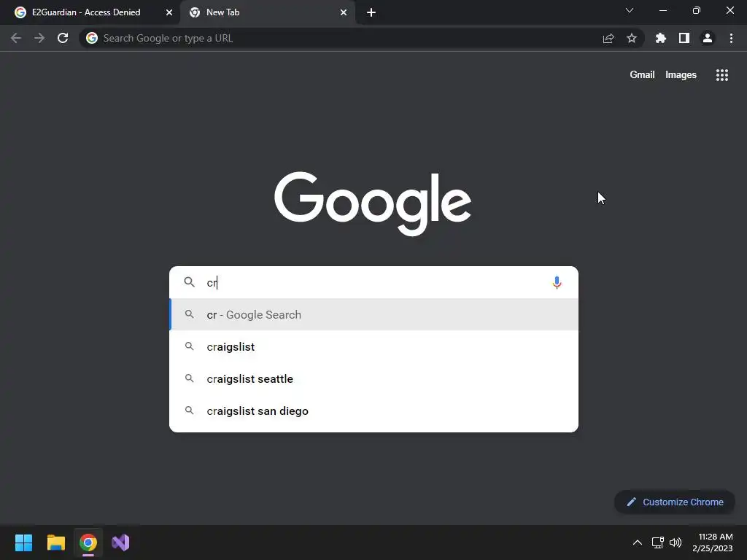Choose the 'craigslist san diego' suggestion
The height and width of the screenshot is (560, 747).
pyautogui.click(x=374, y=411)
